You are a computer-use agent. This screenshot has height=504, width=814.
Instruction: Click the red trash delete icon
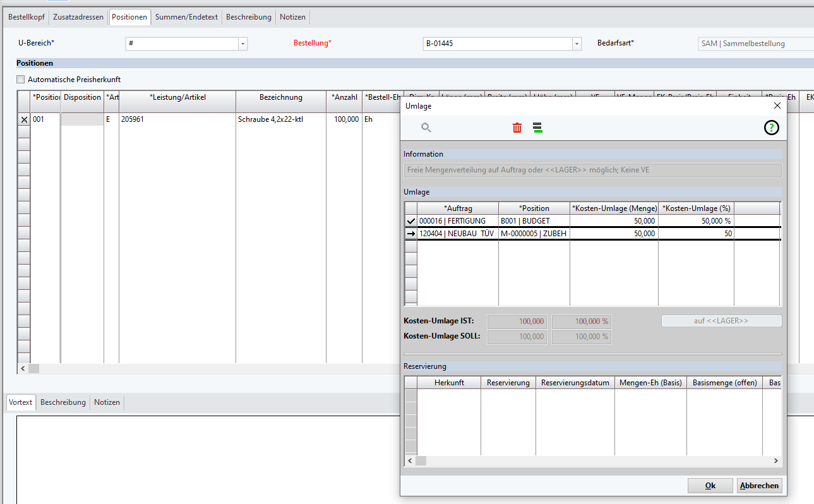[x=517, y=128]
